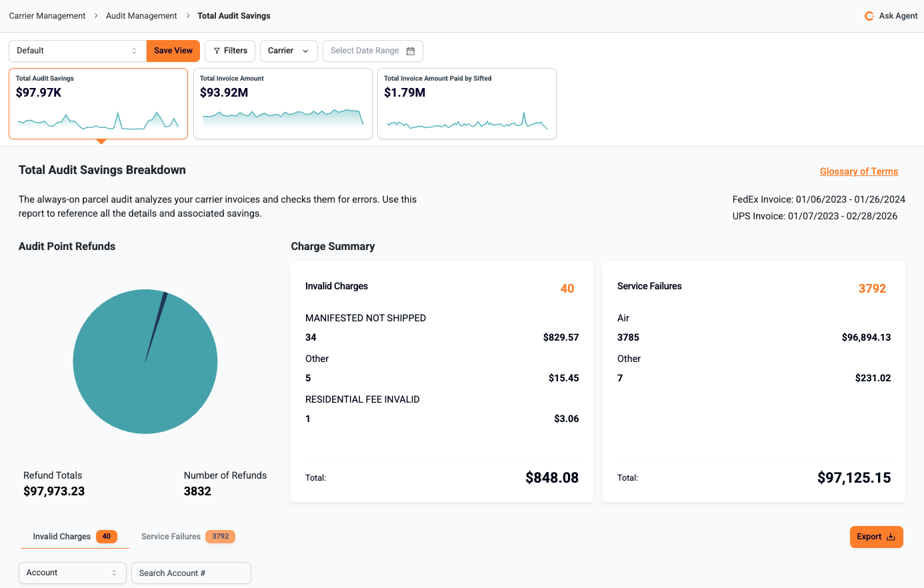Click the Ask Agent icon

[x=869, y=16]
